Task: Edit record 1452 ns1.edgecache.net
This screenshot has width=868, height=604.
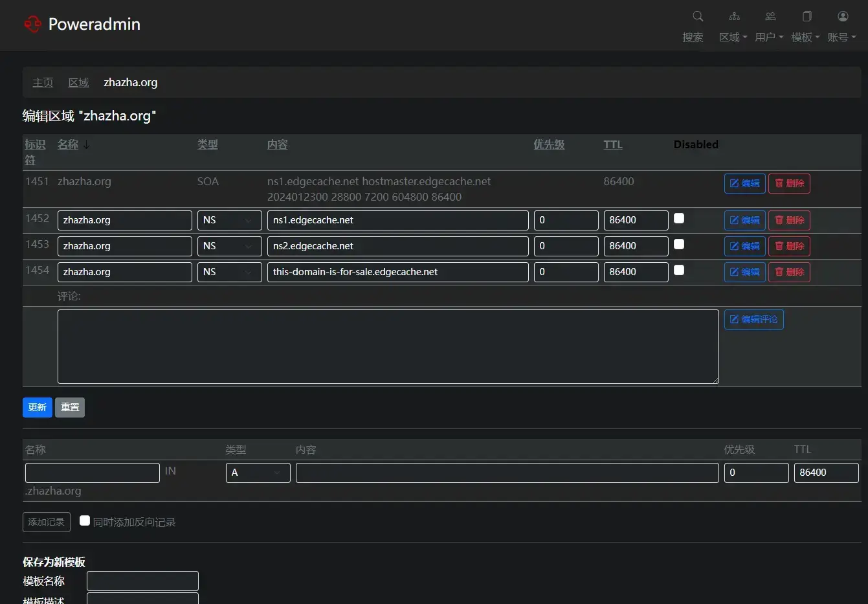Action: 745,220
